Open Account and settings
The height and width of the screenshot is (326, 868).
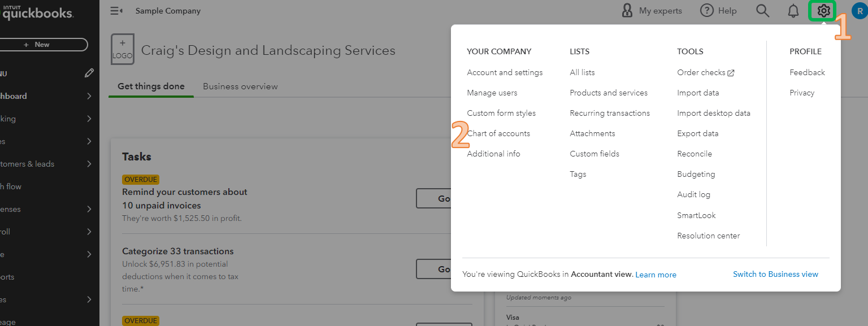505,72
